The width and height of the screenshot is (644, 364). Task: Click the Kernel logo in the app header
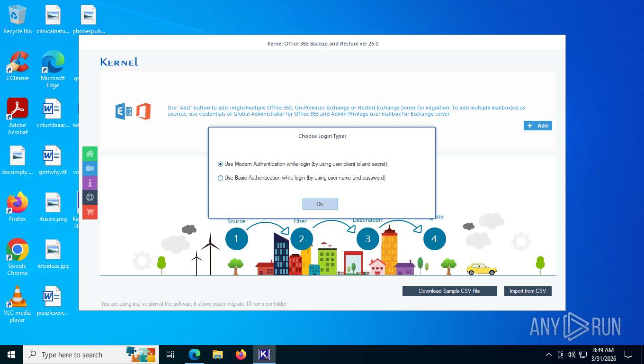pyautogui.click(x=119, y=62)
